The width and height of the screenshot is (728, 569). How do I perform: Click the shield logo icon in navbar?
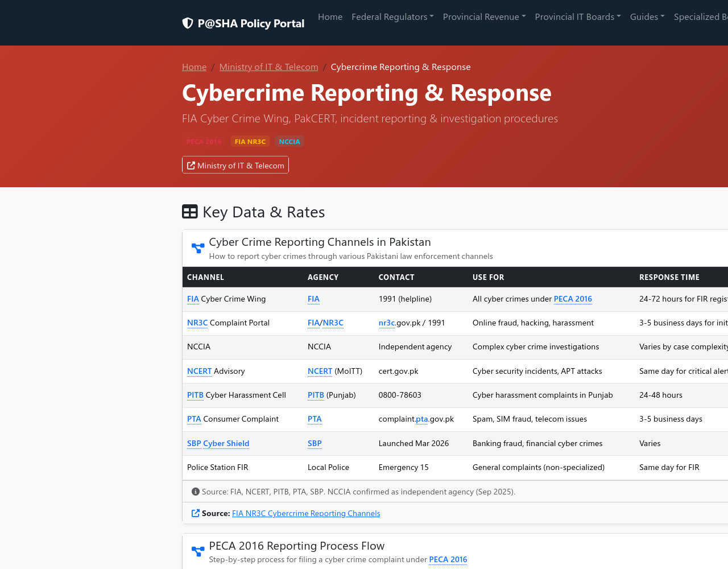coord(188,23)
